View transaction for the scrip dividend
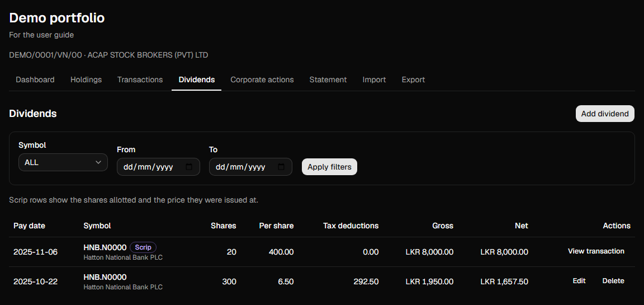 (596, 251)
